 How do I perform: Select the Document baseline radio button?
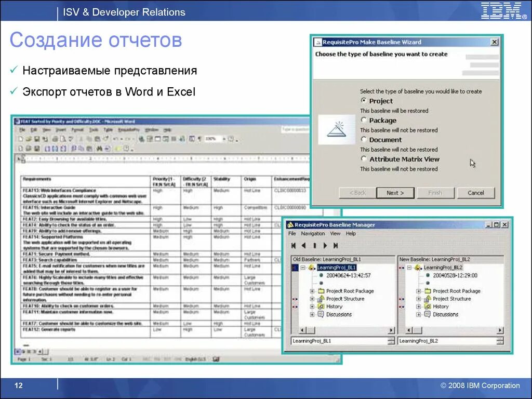coord(364,139)
